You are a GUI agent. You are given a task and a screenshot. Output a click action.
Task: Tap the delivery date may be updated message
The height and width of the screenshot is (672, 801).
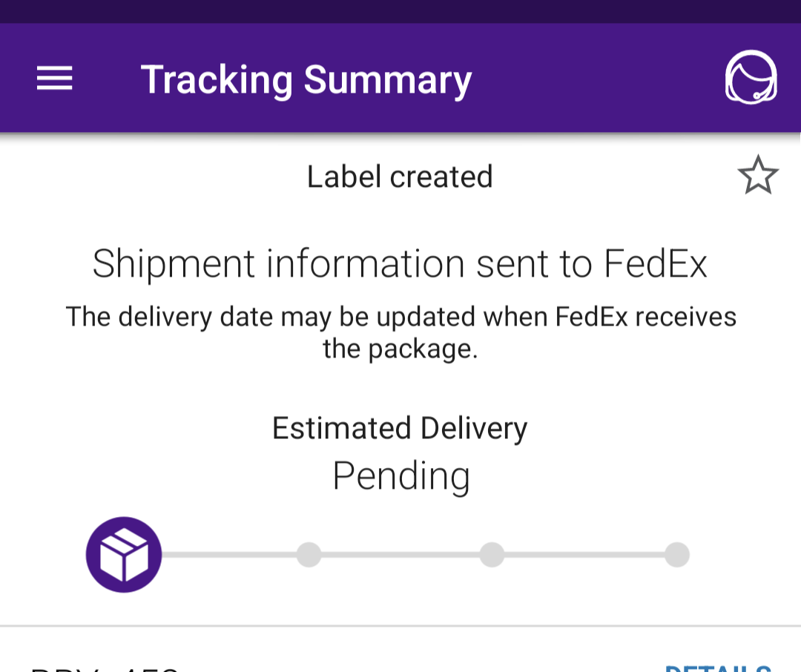401,332
